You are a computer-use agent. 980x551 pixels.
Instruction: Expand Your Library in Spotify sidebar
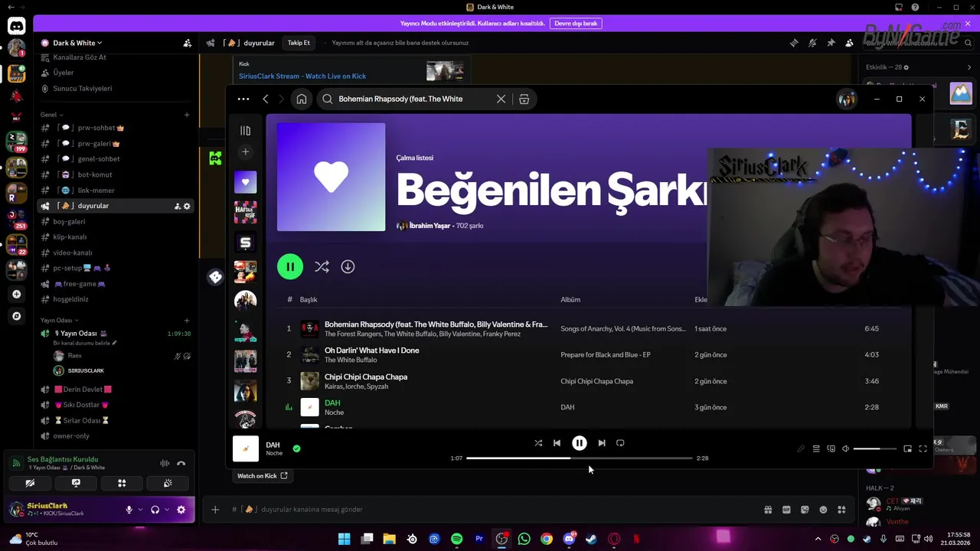pyautogui.click(x=245, y=131)
